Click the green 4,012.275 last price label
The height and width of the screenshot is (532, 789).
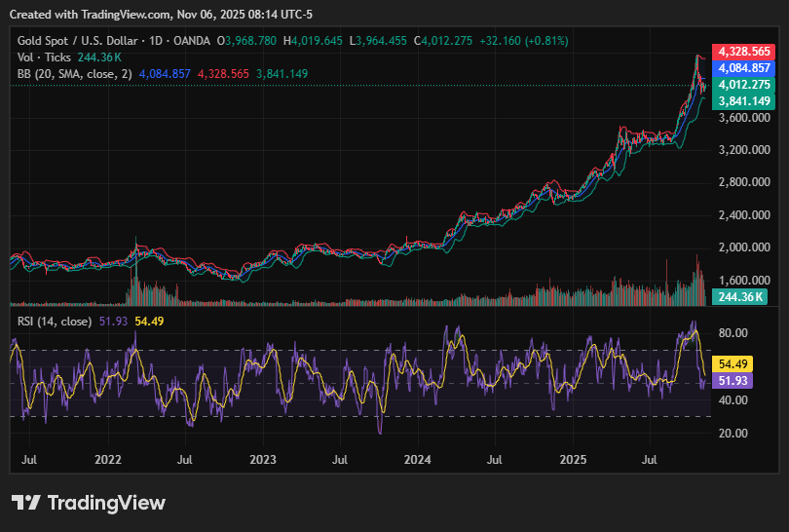[x=744, y=85]
